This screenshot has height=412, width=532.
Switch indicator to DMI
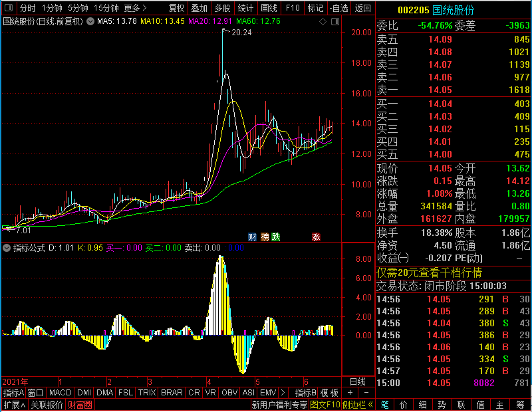pyautogui.click(x=84, y=393)
